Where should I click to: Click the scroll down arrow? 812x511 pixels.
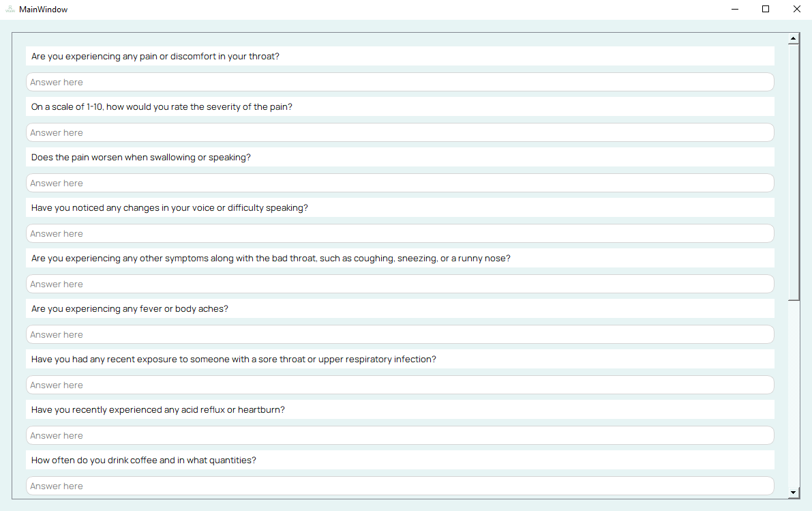click(x=794, y=493)
